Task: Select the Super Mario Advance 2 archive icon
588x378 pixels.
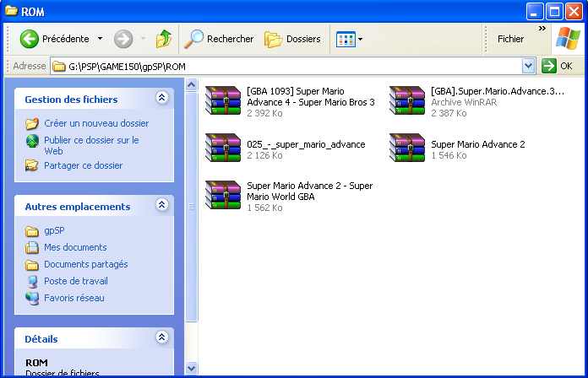Action: [407, 148]
